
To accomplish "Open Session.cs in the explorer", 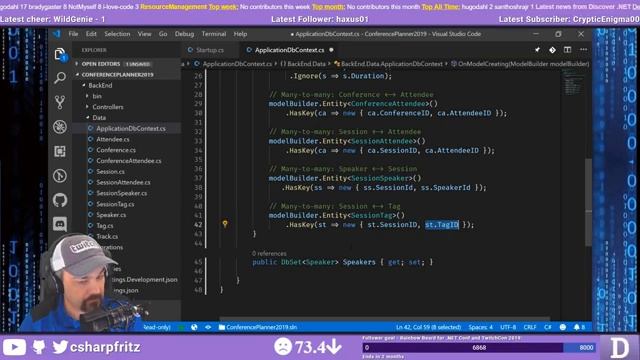I will [111, 171].
